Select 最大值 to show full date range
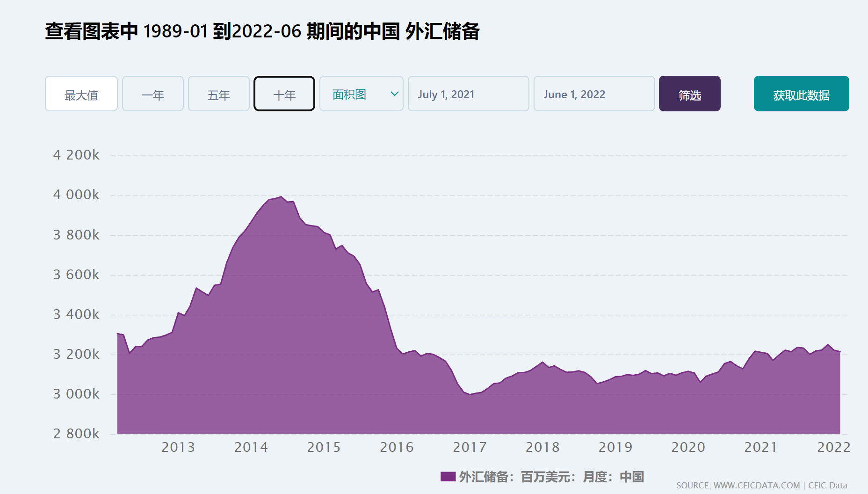This screenshot has height=494, width=868. click(x=81, y=94)
